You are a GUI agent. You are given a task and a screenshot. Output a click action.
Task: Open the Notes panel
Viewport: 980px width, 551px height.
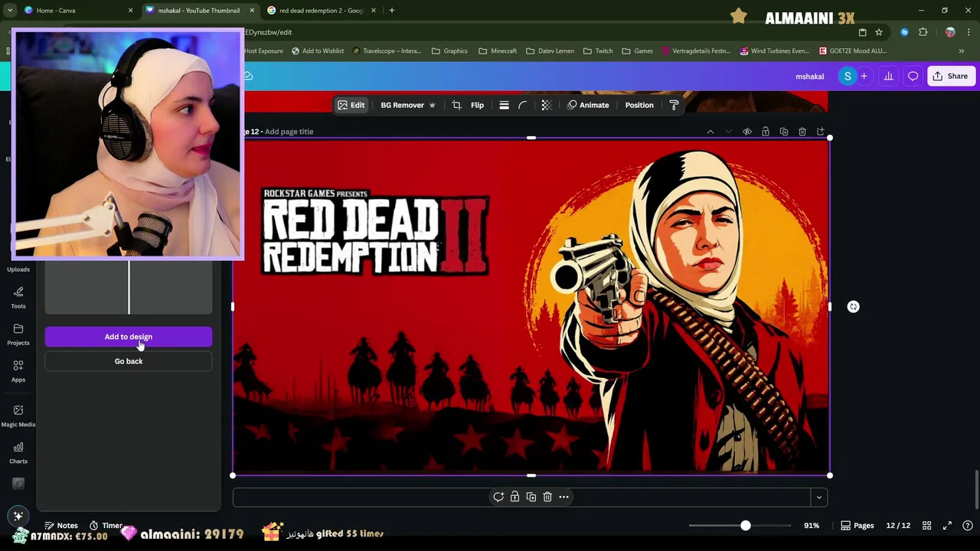point(61,526)
